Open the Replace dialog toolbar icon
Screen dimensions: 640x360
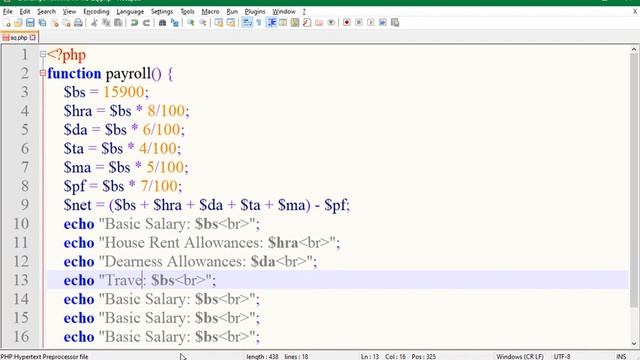(x=174, y=23)
